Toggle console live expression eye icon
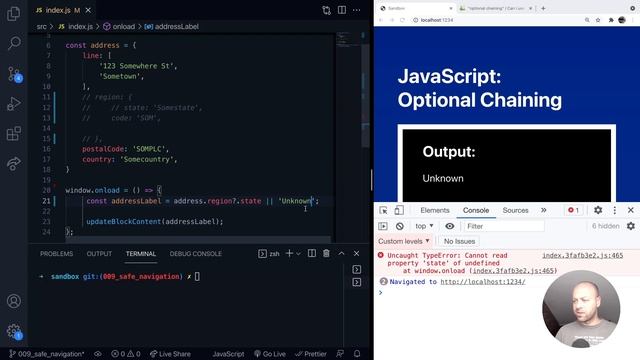The height and width of the screenshot is (360, 640). (450, 226)
